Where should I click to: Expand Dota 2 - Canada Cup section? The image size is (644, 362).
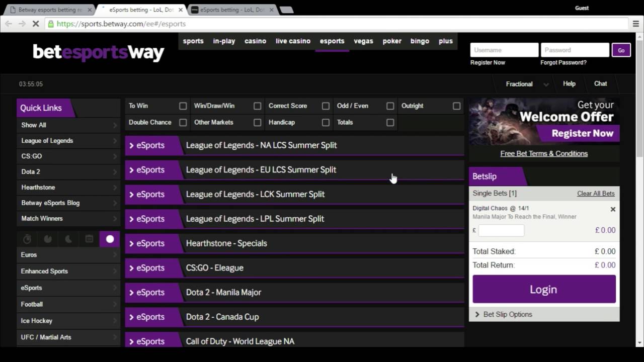click(x=294, y=317)
